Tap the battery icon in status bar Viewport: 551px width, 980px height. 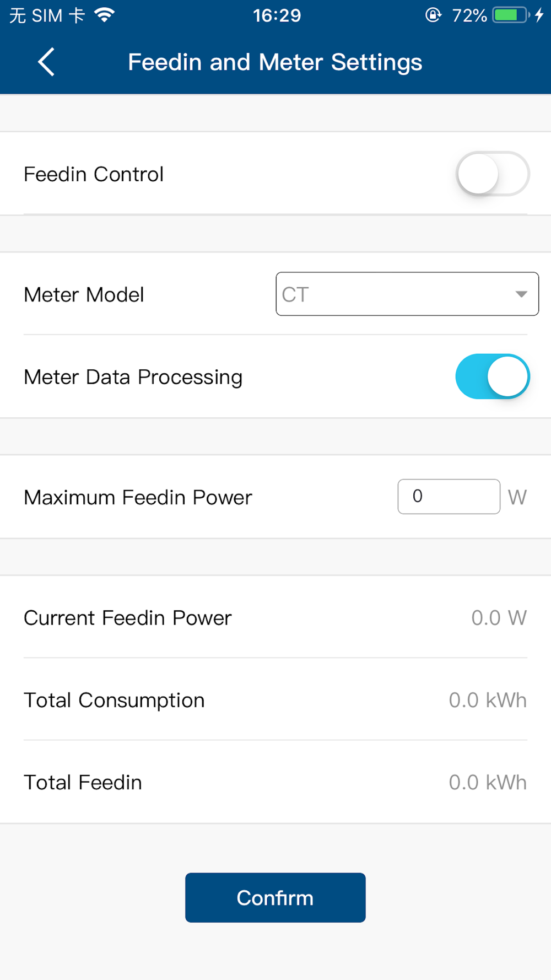pos(511,15)
